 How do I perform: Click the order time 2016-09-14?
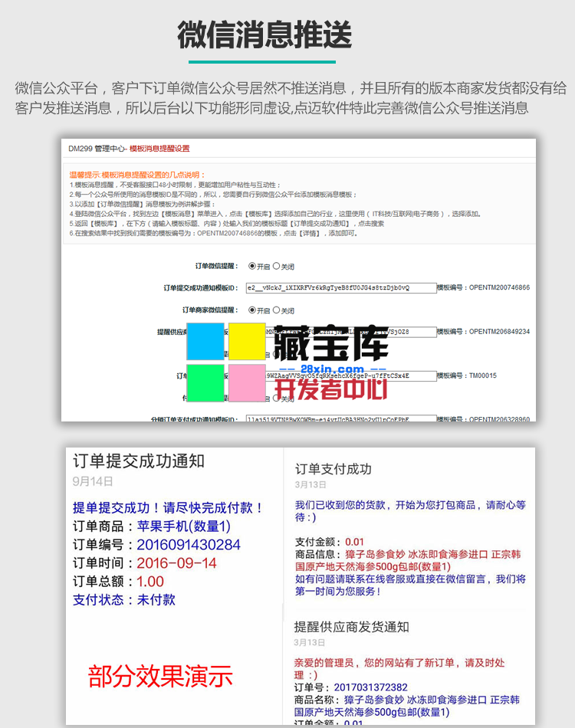176,563
